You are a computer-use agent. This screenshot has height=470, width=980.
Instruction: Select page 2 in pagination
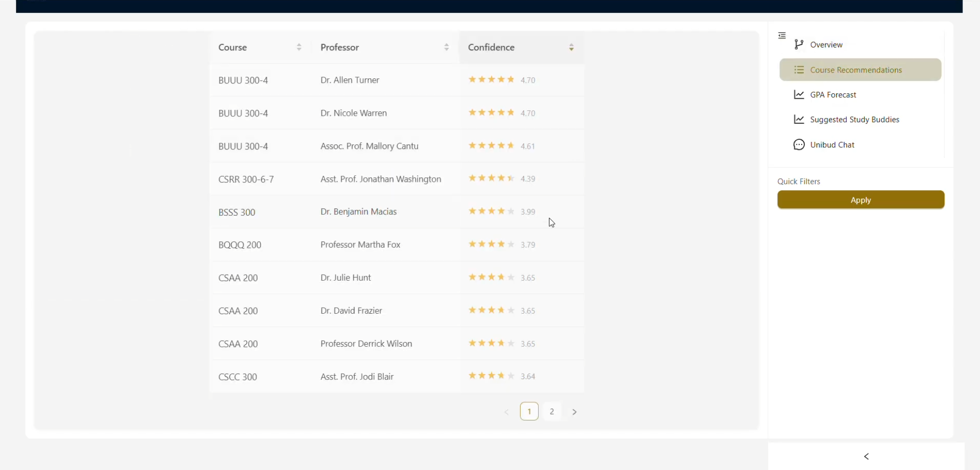point(552,412)
